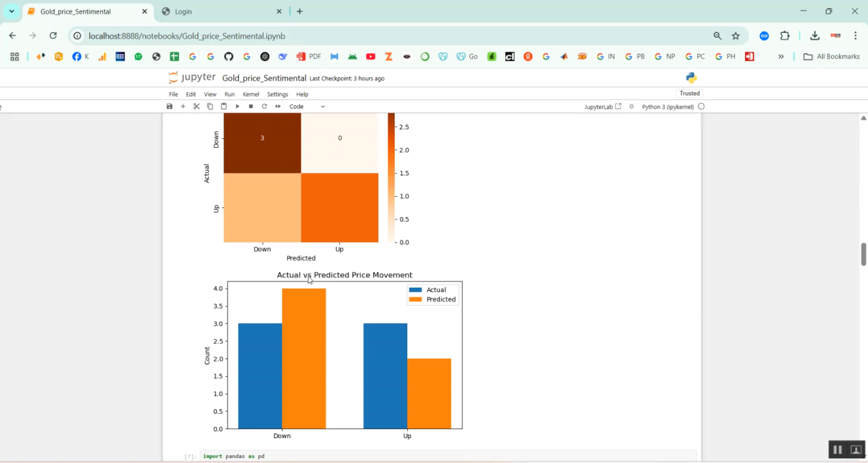Click the JupyterLab link in the toolbar

602,106
